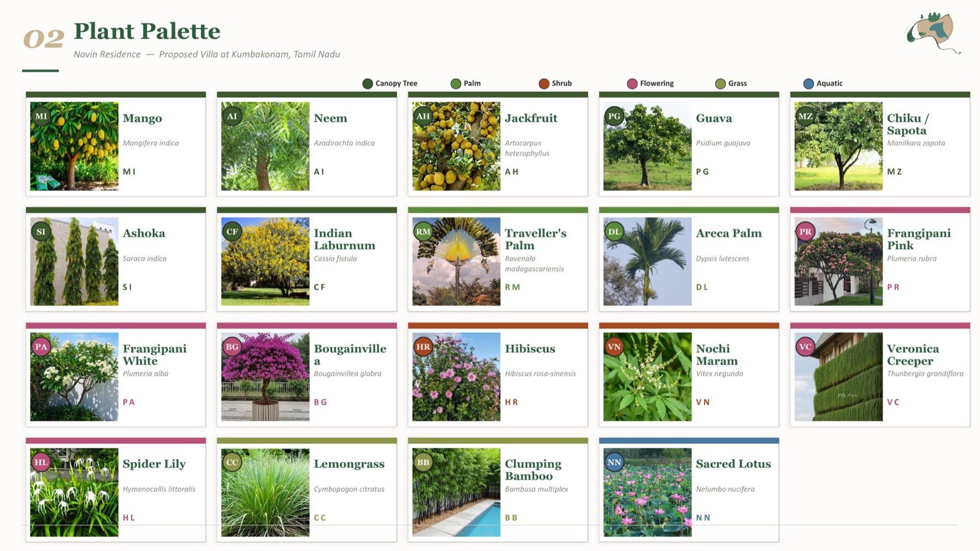Open the Chiku Sapota tree photo
Screen dimensions: 980x551
839,146
